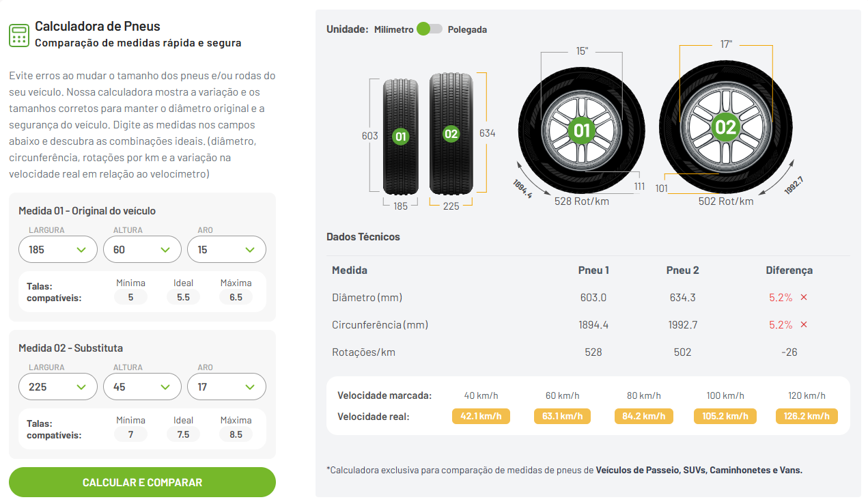Open Medida 02 Altura dropdown showing 45
The height and width of the screenshot is (504, 868).
click(x=142, y=387)
